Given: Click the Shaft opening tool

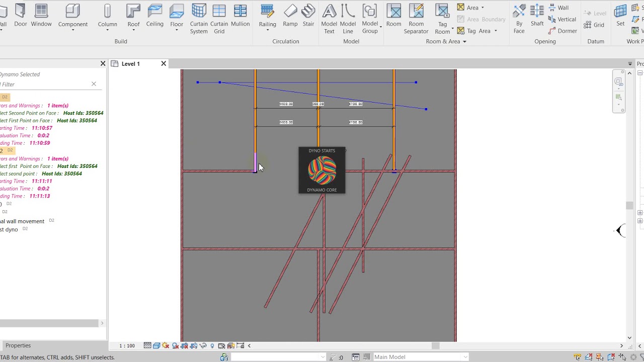Looking at the screenshot, I should coord(537,16).
